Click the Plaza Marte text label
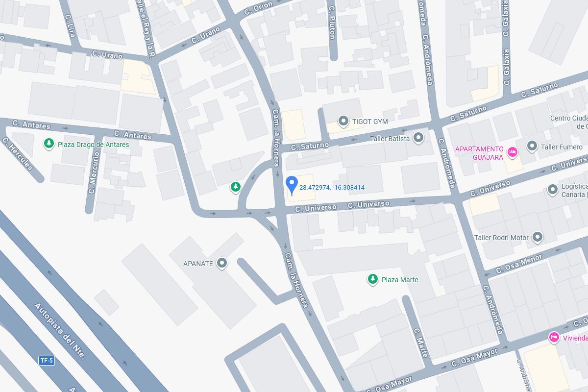The height and width of the screenshot is (392, 588). pos(400,280)
